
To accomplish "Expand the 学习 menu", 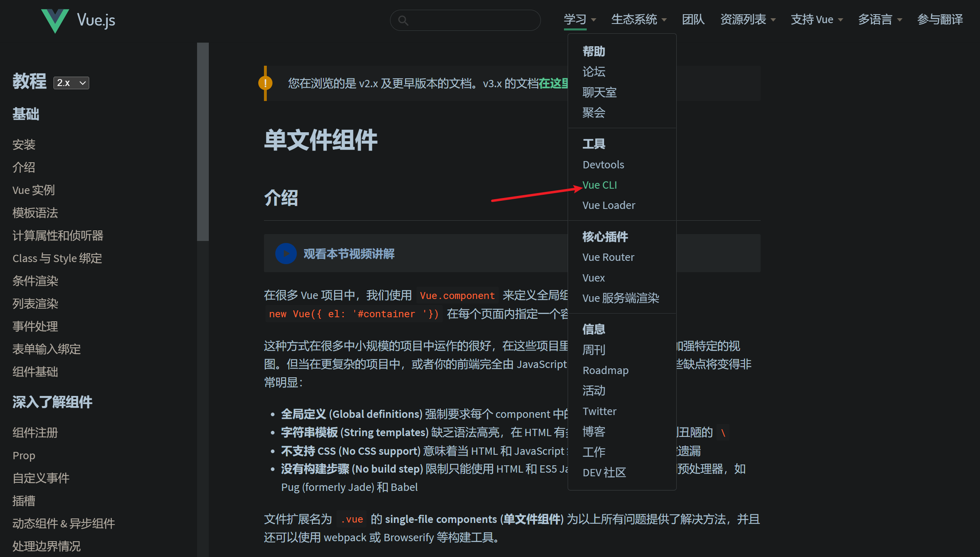I will 580,19.
